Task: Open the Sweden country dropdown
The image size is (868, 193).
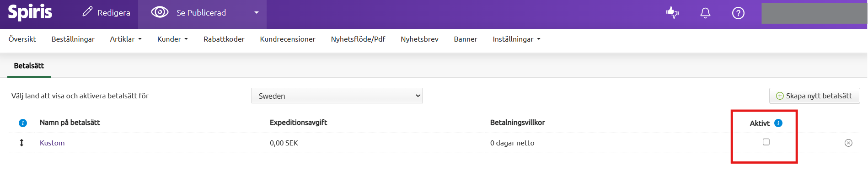Action: coord(337,96)
